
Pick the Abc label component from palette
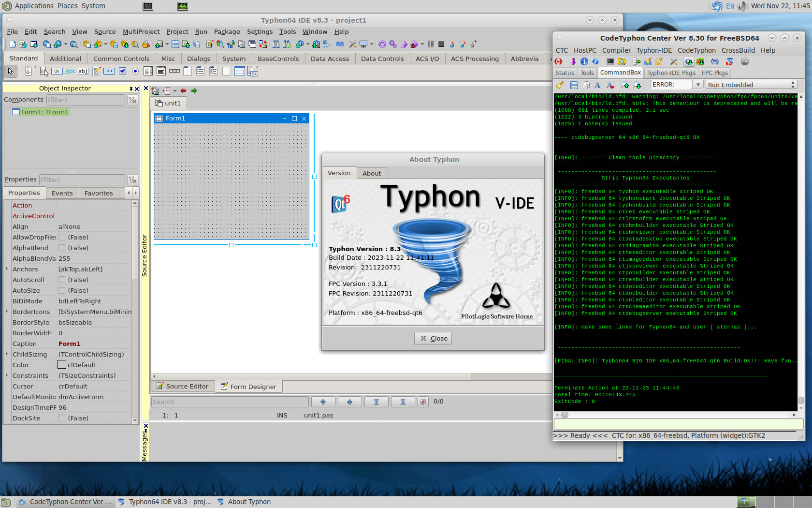pos(70,71)
